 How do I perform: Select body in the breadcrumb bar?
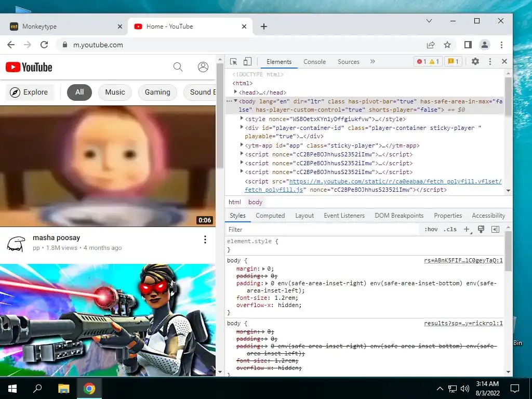[255, 202]
